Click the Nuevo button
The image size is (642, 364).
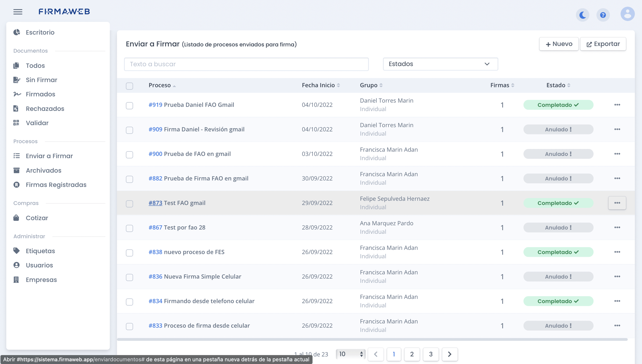pyautogui.click(x=559, y=44)
